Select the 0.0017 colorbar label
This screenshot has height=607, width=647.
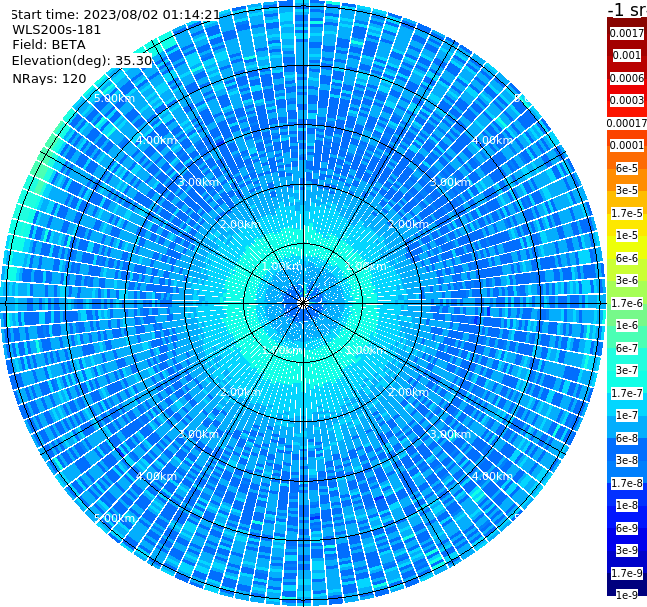tap(627, 33)
